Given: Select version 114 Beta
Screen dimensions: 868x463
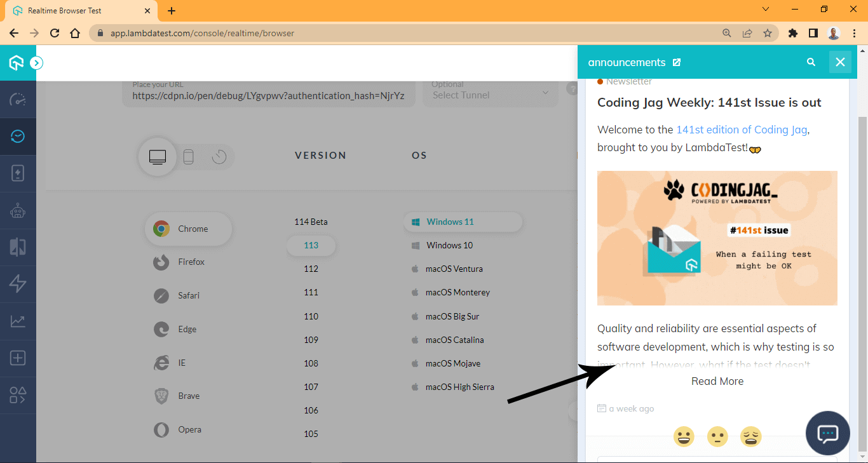Looking at the screenshot, I should pyautogui.click(x=311, y=222).
